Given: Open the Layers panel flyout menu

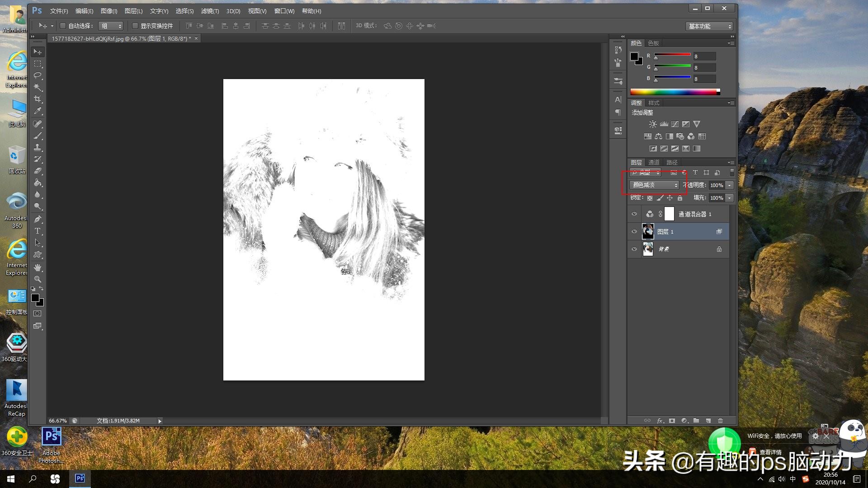Looking at the screenshot, I should (x=731, y=162).
